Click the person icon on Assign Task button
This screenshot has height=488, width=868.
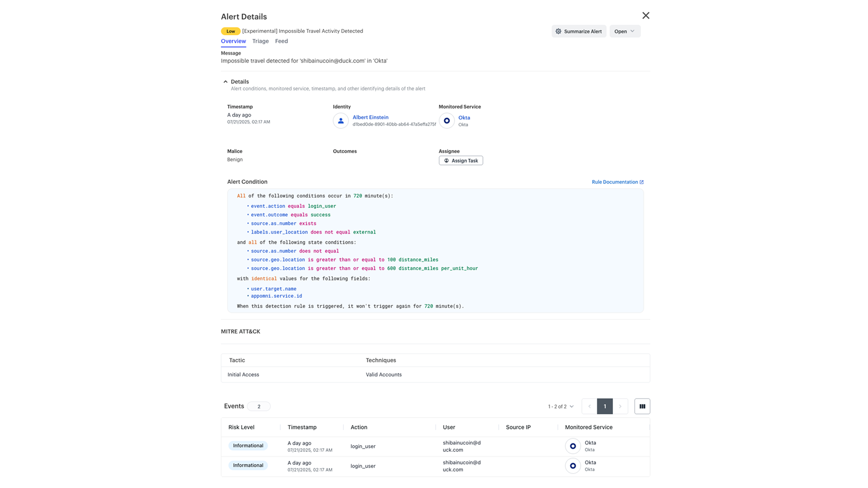446,160
